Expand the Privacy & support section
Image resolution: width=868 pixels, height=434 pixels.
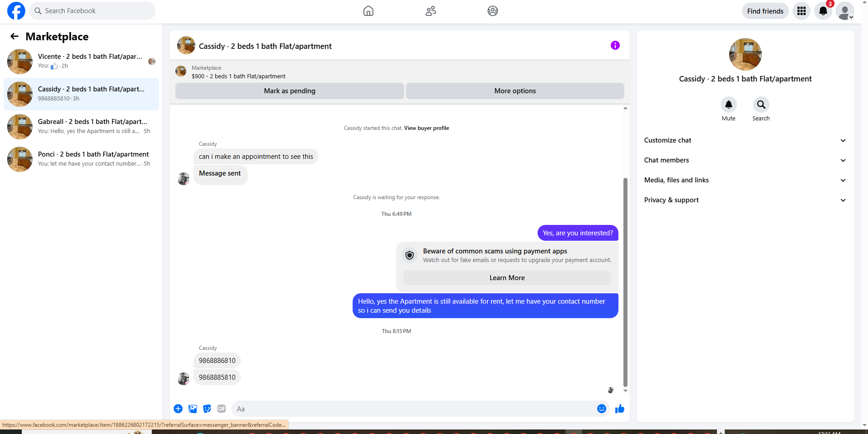(x=745, y=200)
